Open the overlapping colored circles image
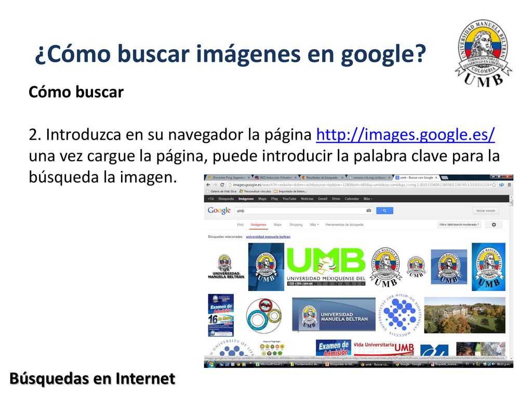Viewport: 532px width, 399px height. point(263,315)
